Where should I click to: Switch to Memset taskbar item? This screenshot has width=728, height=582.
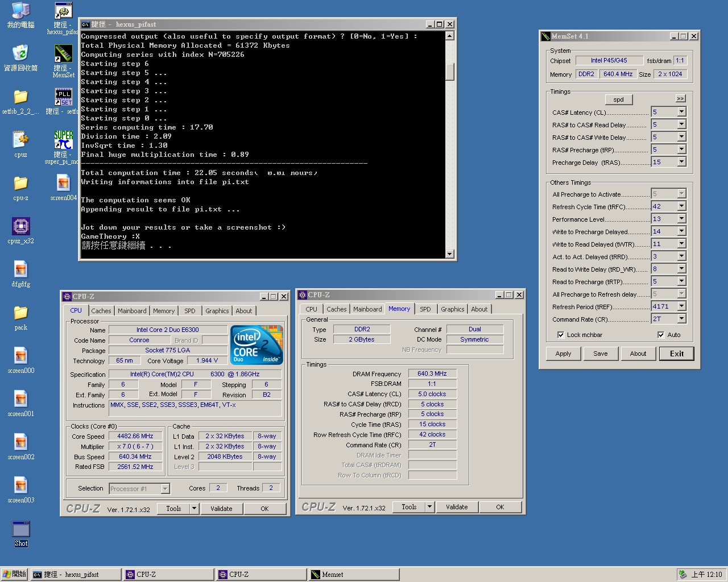[353, 575]
